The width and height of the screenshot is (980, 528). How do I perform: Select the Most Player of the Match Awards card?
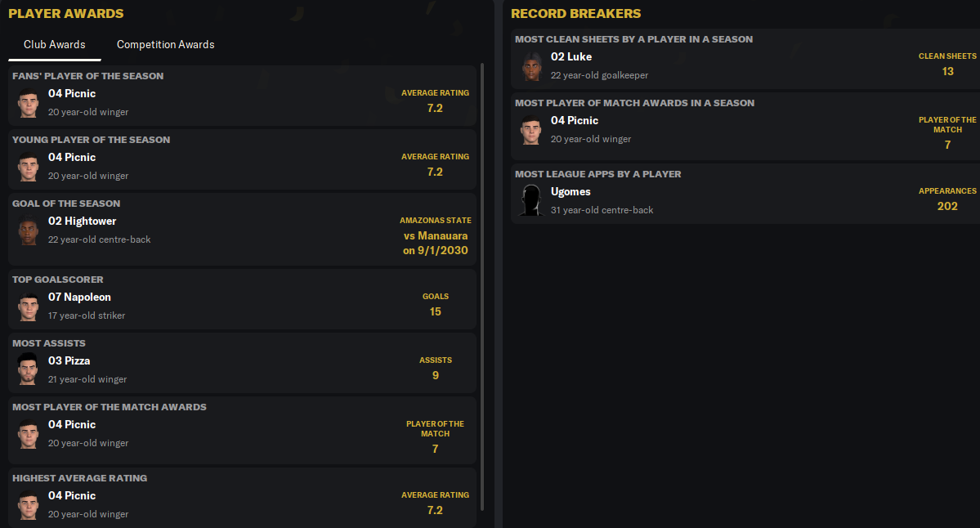point(243,430)
